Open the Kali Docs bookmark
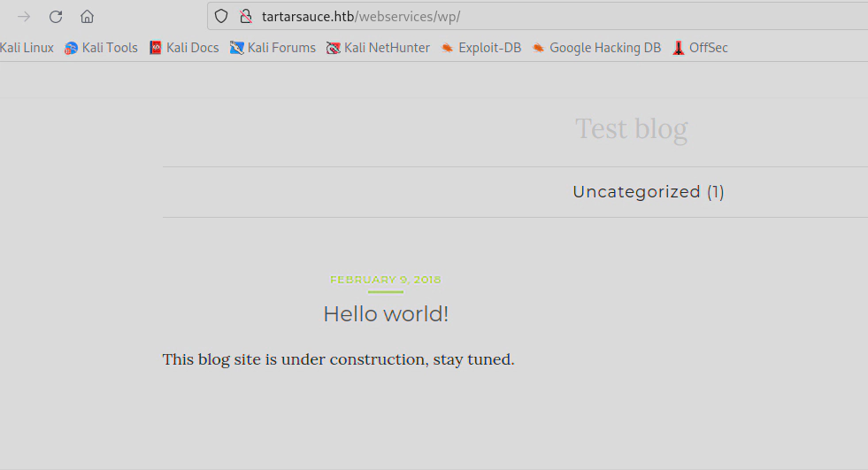This screenshot has width=868, height=470. [x=184, y=48]
